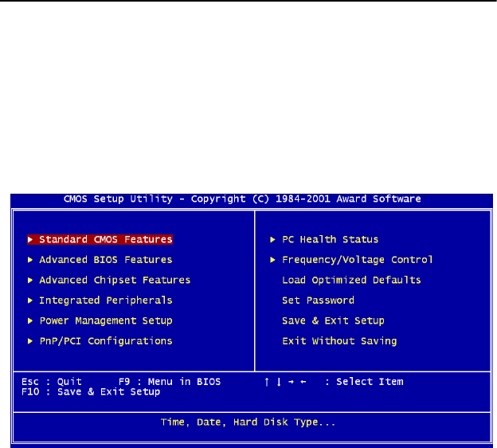Screen dimensions: 497x448
Task: Click the up arrow key symbol
Action: click(x=267, y=382)
